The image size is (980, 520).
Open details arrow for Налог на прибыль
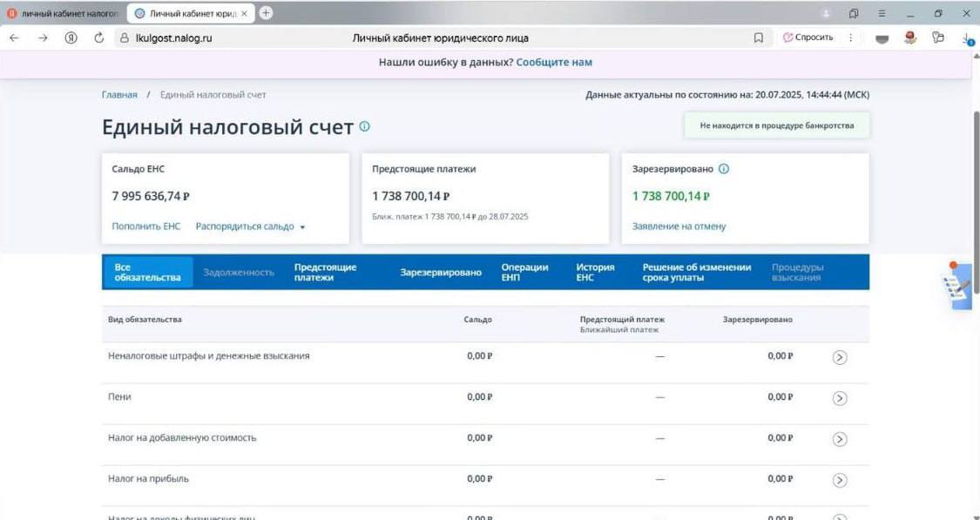click(x=840, y=480)
